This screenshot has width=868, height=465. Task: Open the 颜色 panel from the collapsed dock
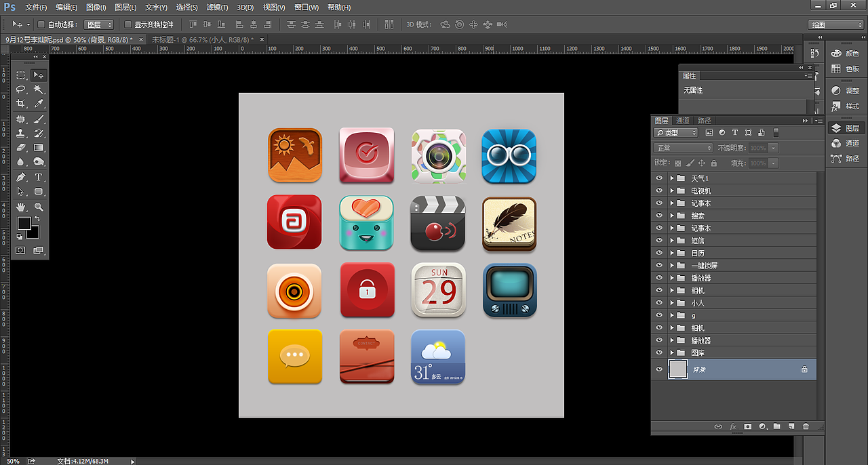pyautogui.click(x=844, y=54)
